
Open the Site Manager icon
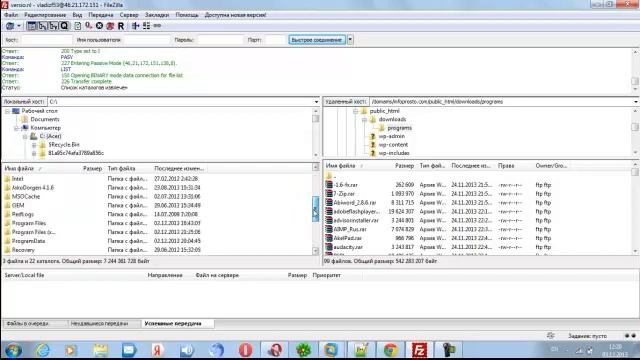9,26
